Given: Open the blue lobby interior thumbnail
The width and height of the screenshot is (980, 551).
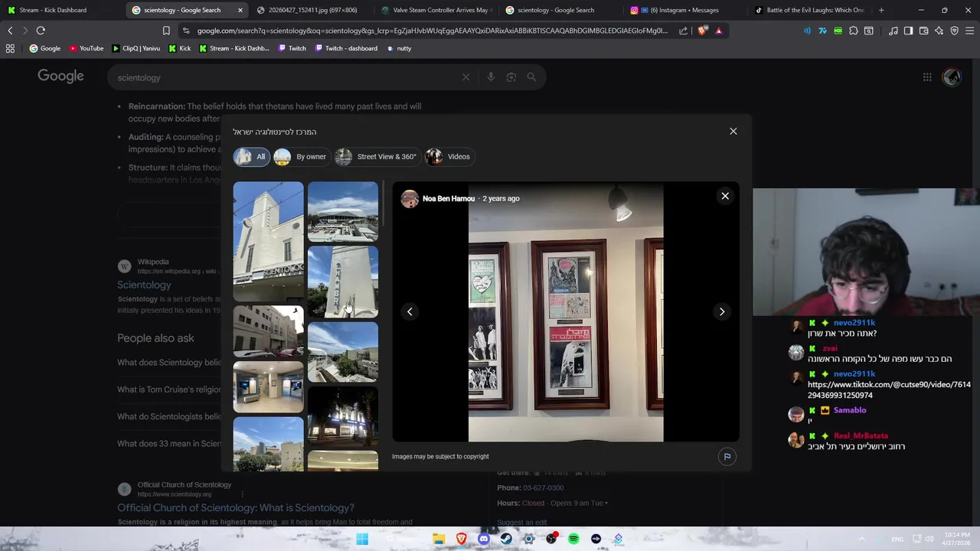Looking at the screenshot, I should coord(268,386).
